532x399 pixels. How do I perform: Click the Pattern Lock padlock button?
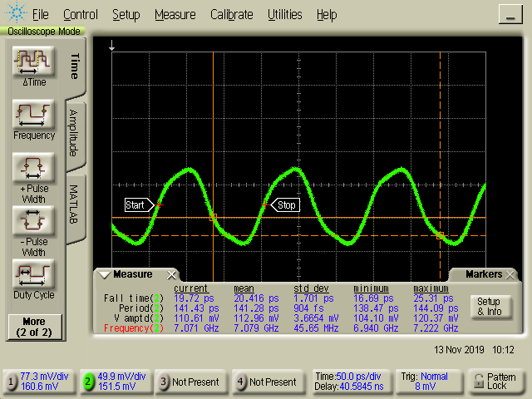click(x=495, y=382)
